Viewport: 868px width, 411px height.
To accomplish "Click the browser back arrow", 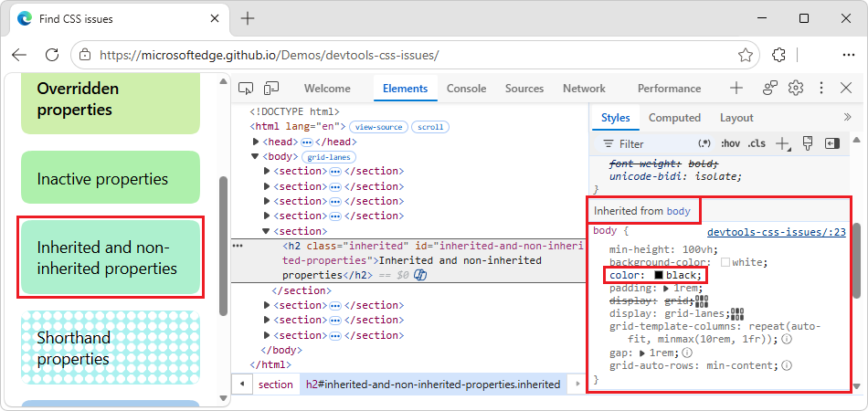I will tap(19, 54).
